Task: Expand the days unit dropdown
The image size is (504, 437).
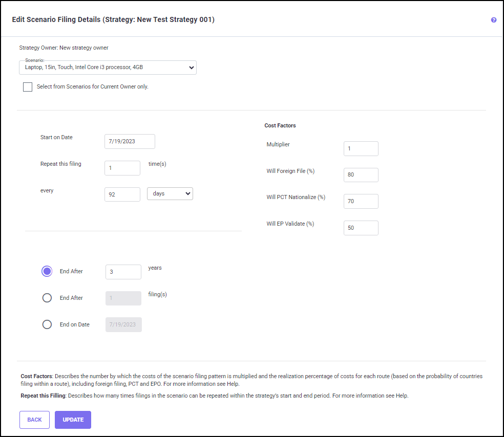Action: coord(170,194)
